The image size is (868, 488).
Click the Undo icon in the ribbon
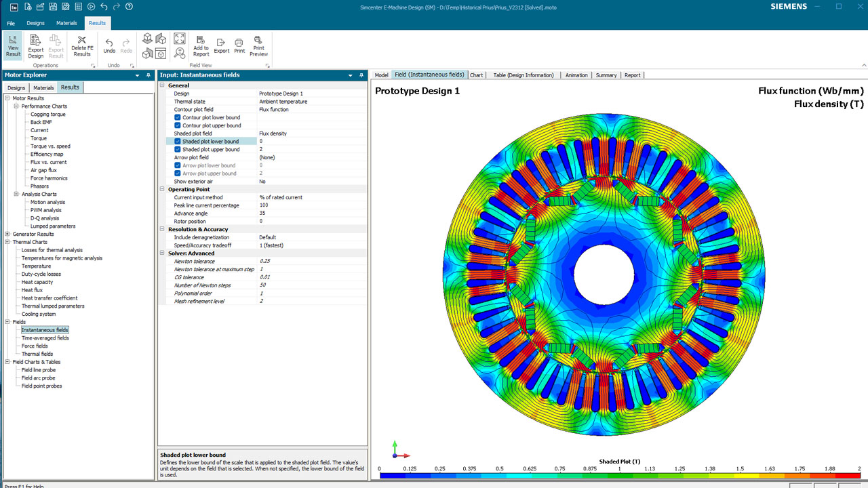109,45
